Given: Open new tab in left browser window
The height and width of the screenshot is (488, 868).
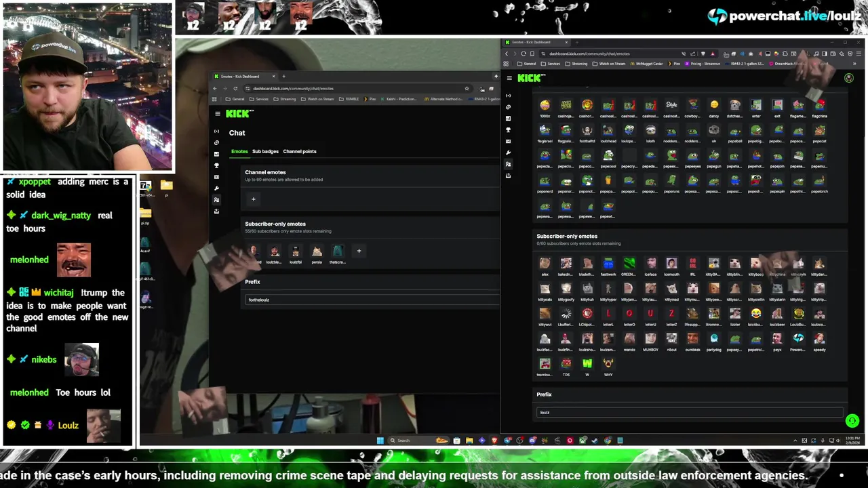Looking at the screenshot, I should pos(283,76).
